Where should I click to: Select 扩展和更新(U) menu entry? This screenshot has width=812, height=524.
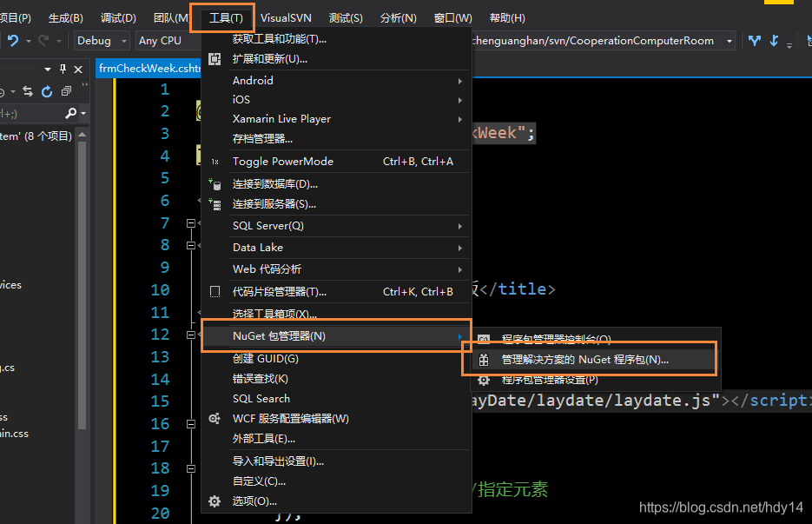[334, 59]
